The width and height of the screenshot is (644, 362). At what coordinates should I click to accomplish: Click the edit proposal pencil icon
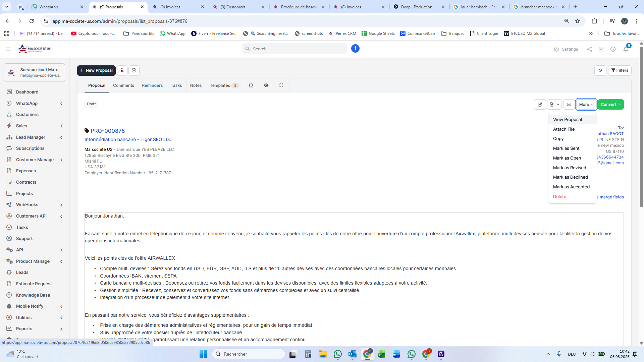[540, 105]
